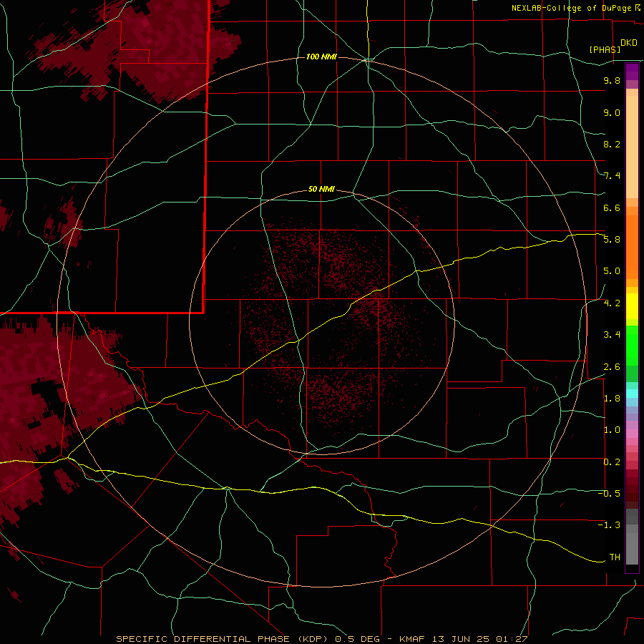Image resolution: width=644 pixels, height=644 pixels.
Task: Click the 1.0 legend value
Action: pyautogui.click(x=612, y=430)
